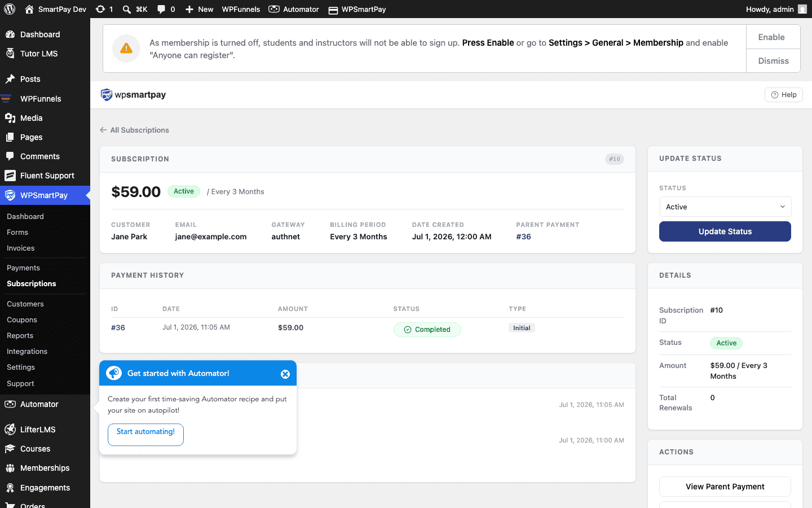
Task: Click the customer name Jane Park
Action: point(129,237)
